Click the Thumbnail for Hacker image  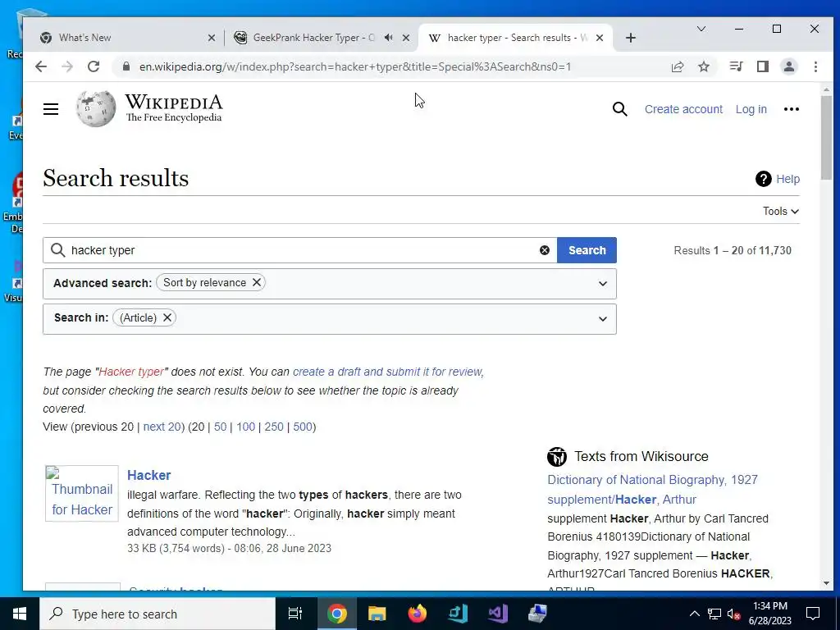(82, 493)
